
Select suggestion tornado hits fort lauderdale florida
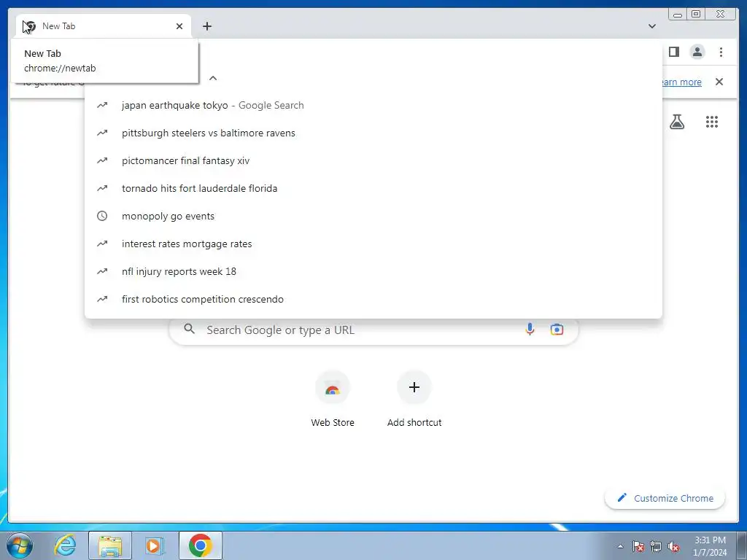(x=373, y=188)
